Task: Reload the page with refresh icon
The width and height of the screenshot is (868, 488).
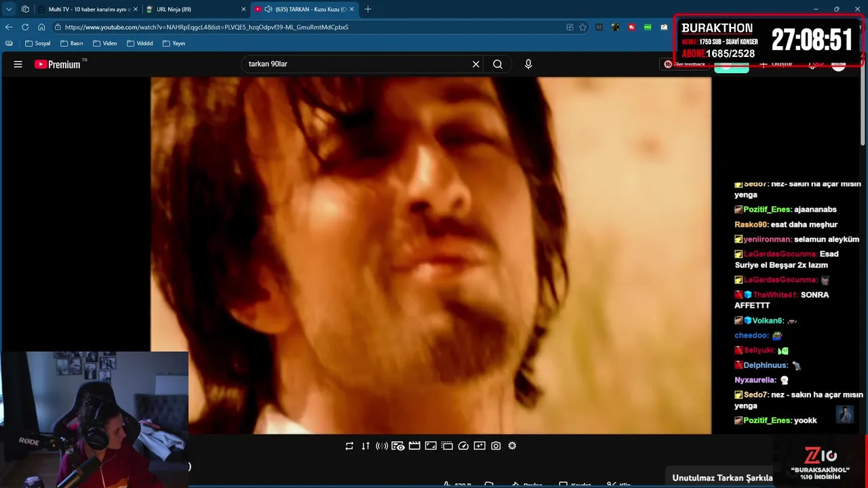Action: [25, 27]
